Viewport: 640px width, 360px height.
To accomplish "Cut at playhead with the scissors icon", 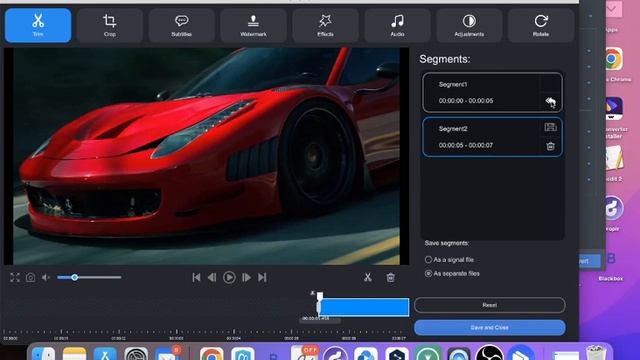I will point(368,278).
